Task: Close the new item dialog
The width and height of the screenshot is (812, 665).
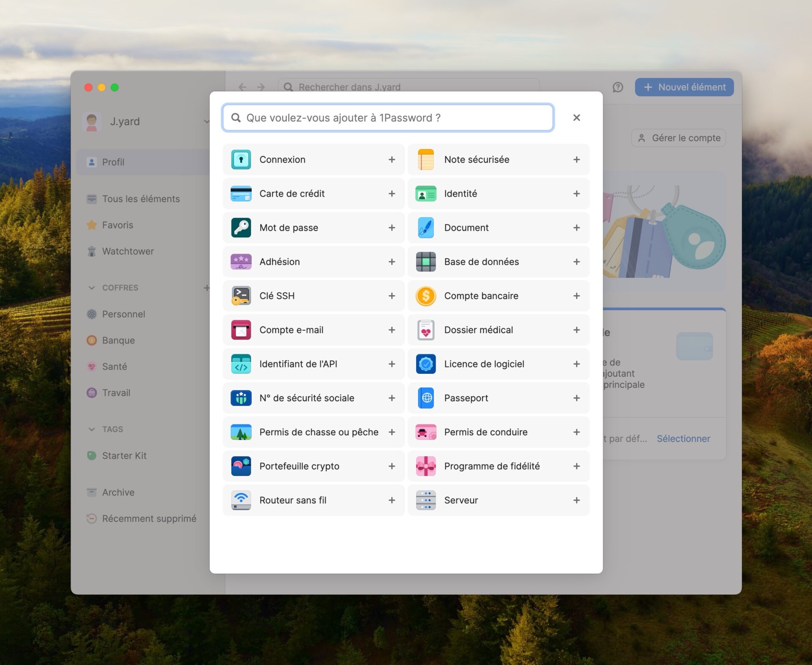Action: (x=576, y=118)
